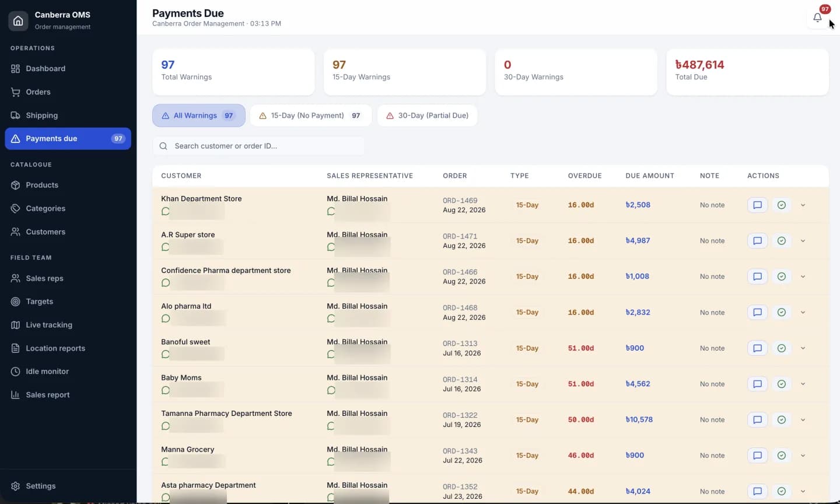Click the check icon for A.R Super store

coord(782,240)
